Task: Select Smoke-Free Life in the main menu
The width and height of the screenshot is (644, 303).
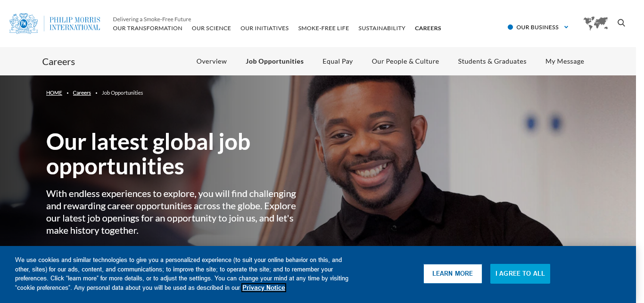Action: tap(323, 28)
